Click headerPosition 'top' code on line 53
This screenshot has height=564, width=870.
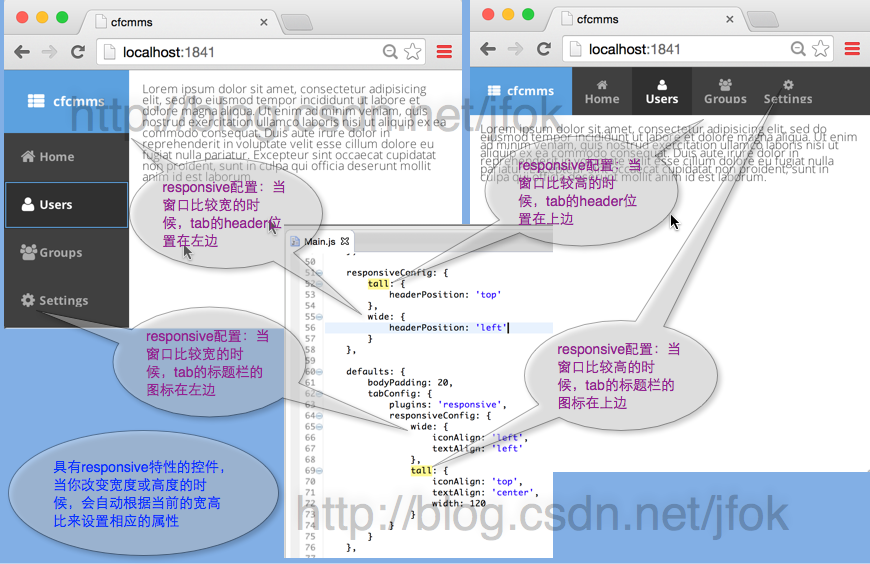tap(445, 295)
